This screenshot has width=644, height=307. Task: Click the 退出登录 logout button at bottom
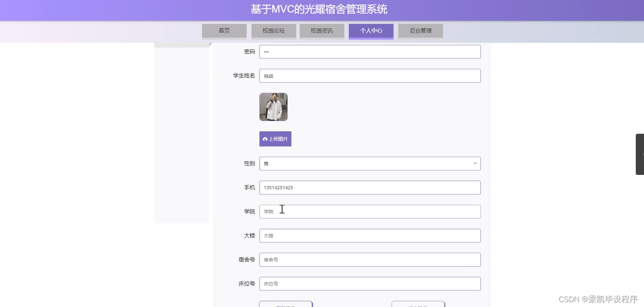pos(418,305)
